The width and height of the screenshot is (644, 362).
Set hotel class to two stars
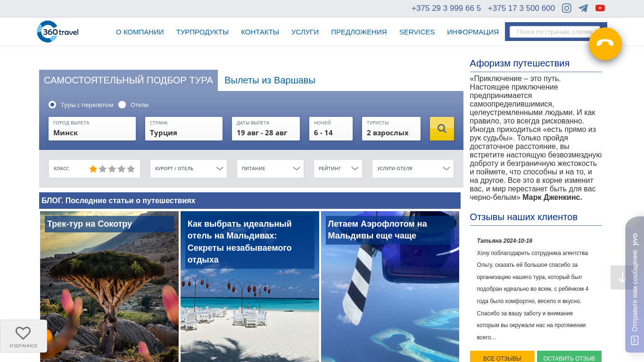click(103, 169)
